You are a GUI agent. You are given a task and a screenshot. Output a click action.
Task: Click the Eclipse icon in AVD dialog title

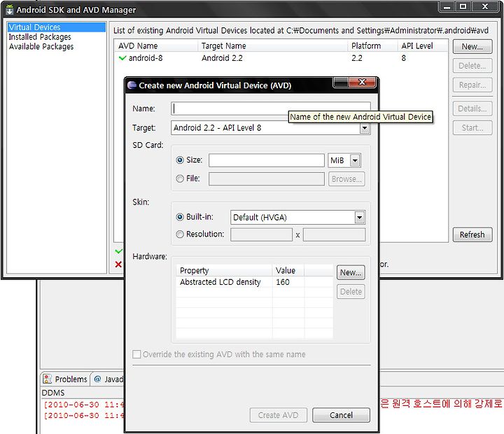[x=132, y=85]
